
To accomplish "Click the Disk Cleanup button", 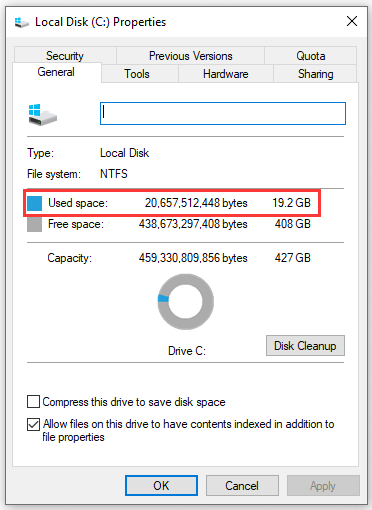I will point(305,346).
